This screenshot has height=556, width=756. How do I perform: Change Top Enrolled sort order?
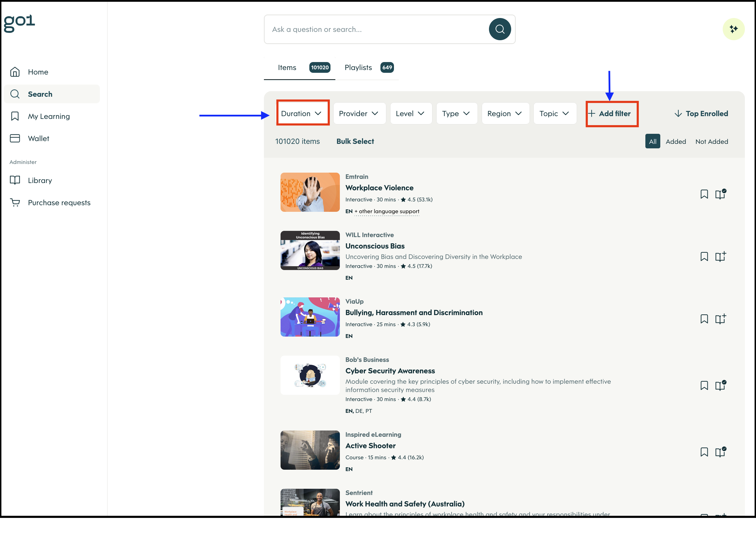click(x=701, y=113)
